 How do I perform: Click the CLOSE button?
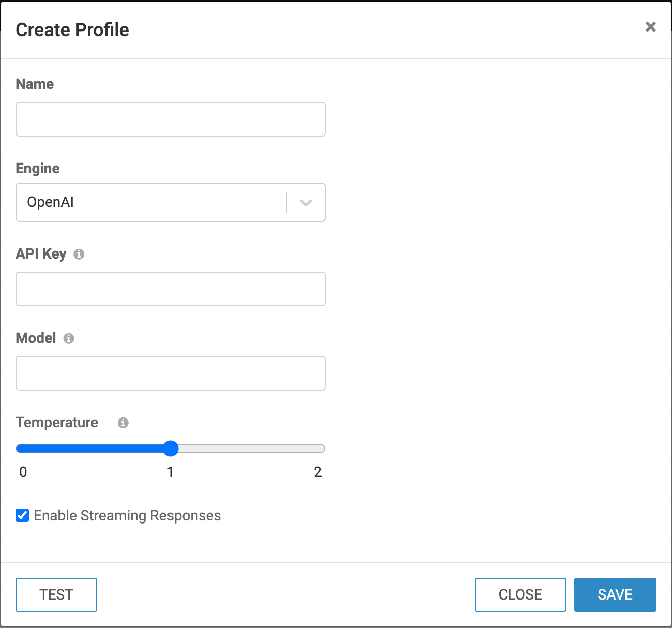[x=520, y=595]
